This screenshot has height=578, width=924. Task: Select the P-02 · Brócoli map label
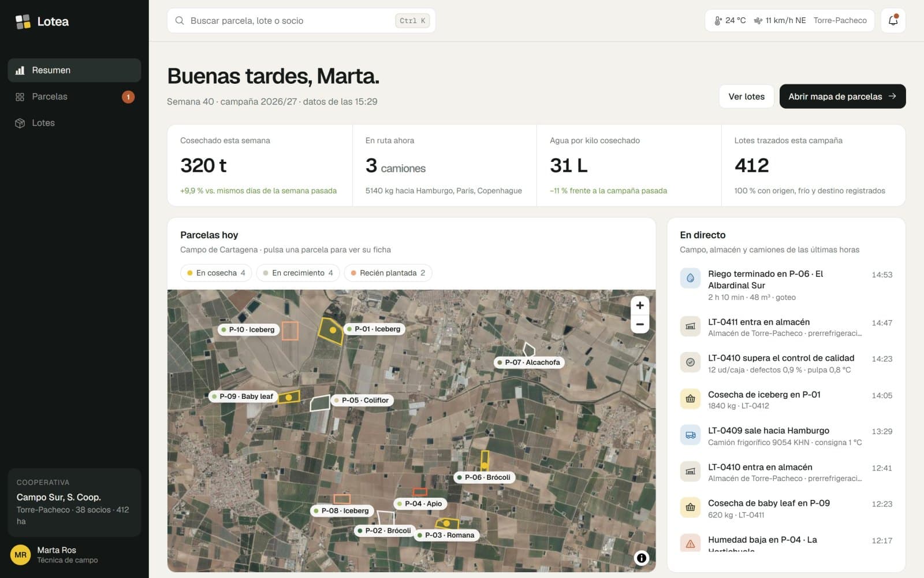pos(385,531)
